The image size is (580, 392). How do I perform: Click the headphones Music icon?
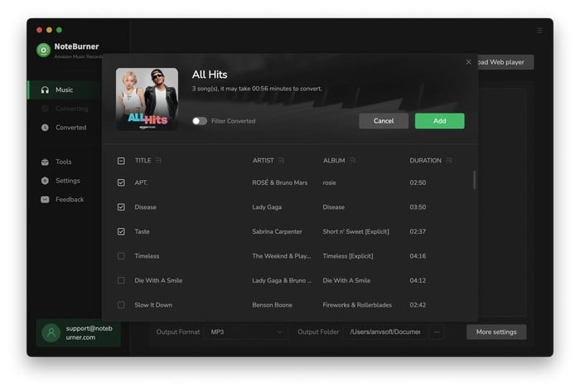coord(45,90)
